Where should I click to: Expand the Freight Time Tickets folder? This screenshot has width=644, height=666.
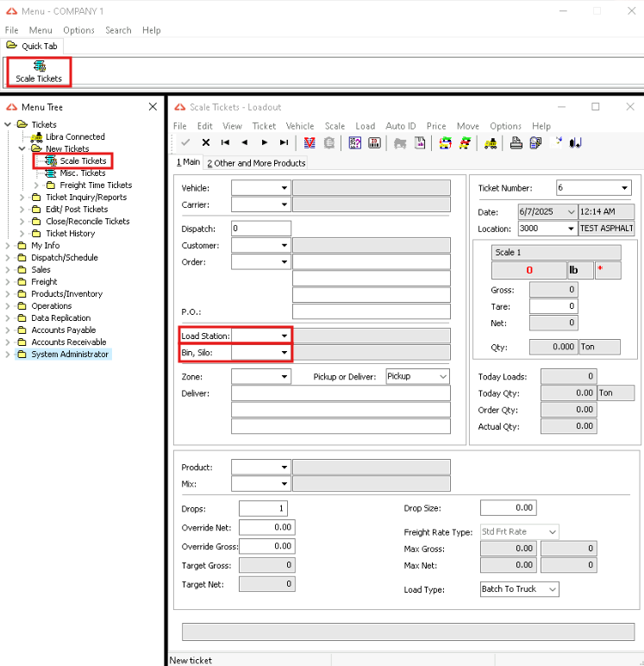pyautogui.click(x=36, y=185)
